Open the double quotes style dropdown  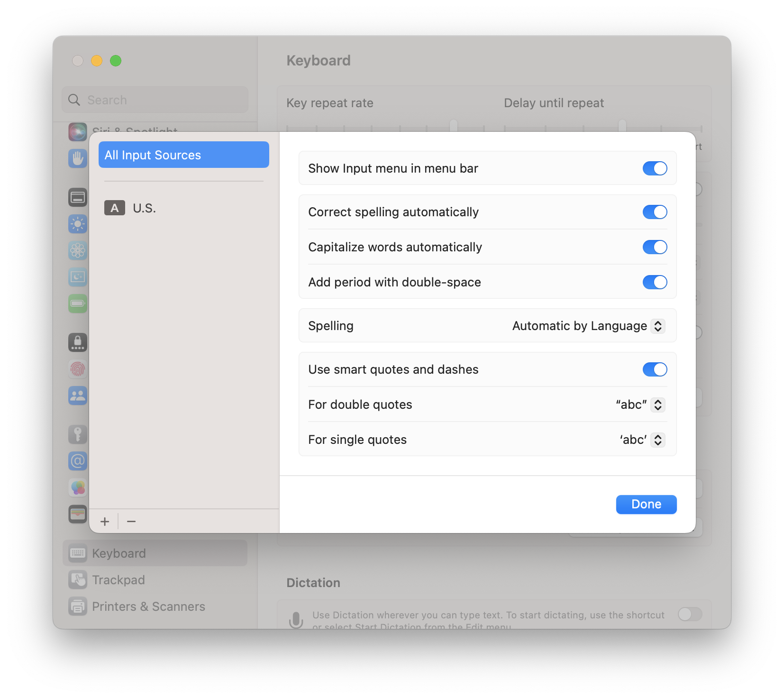[x=640, y=405]
